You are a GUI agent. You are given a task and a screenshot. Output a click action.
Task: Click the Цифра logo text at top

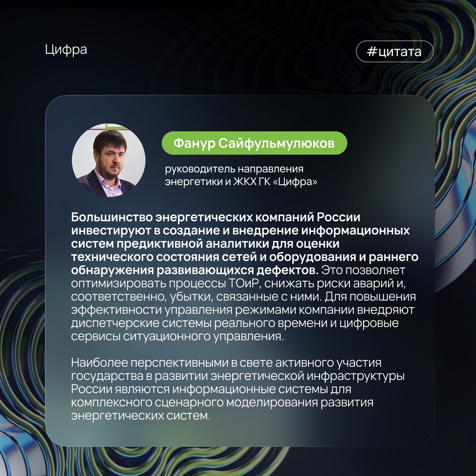66,50
